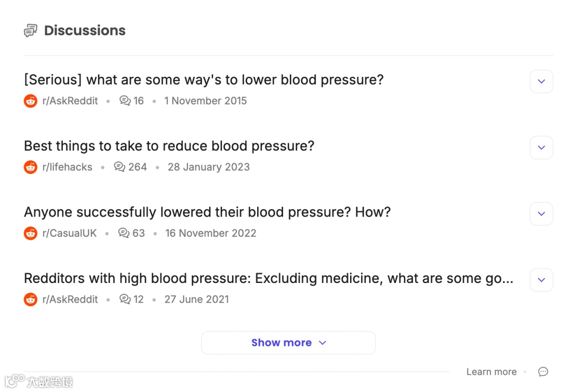Open the "Redditors with high blood pressure" thread

(x=269, y=278)
